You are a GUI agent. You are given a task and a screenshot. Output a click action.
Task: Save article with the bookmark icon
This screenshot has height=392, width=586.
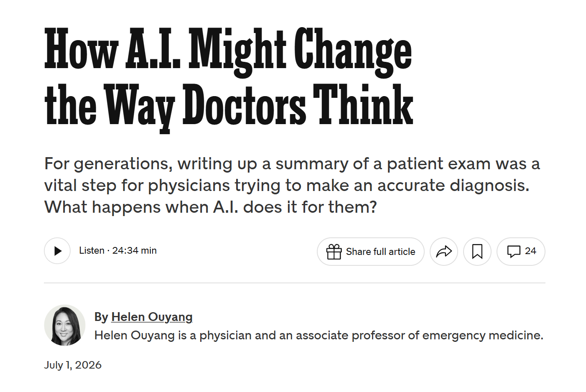click(477, 252)
